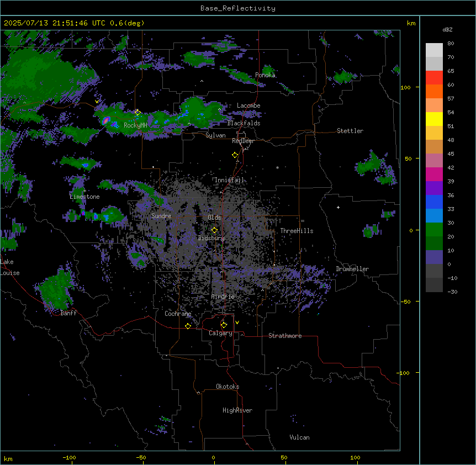Select the light grey 70-80 dBZ swatch
This screenshot has width=476, height=465.
(434, 50)
